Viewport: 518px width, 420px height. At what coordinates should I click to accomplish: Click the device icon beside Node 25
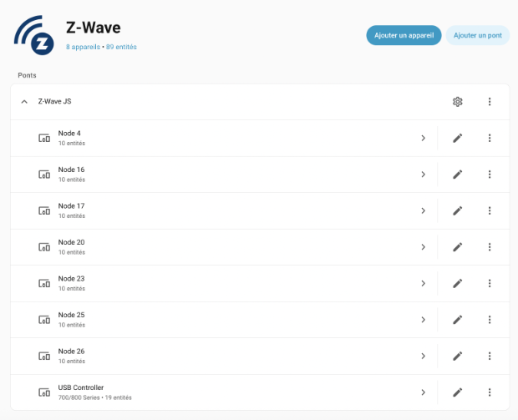44,320
